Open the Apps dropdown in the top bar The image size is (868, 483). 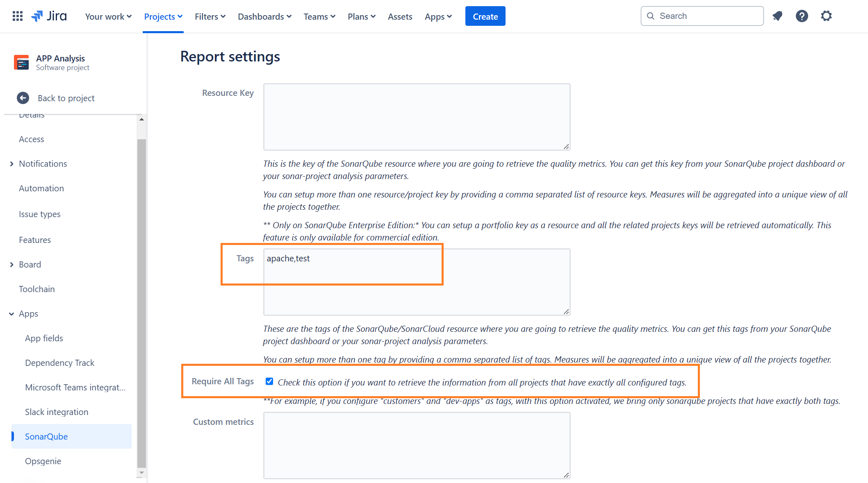pos(438,16)
